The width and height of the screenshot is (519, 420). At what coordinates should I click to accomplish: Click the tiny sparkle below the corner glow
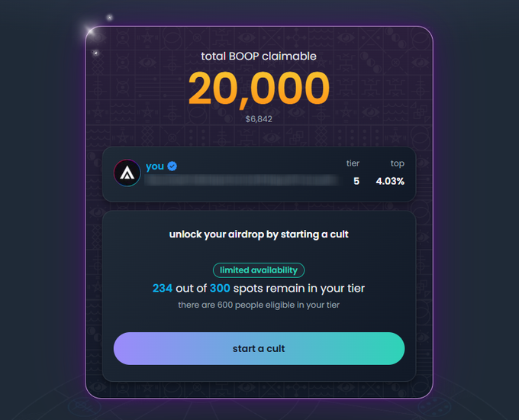(95, 53)
